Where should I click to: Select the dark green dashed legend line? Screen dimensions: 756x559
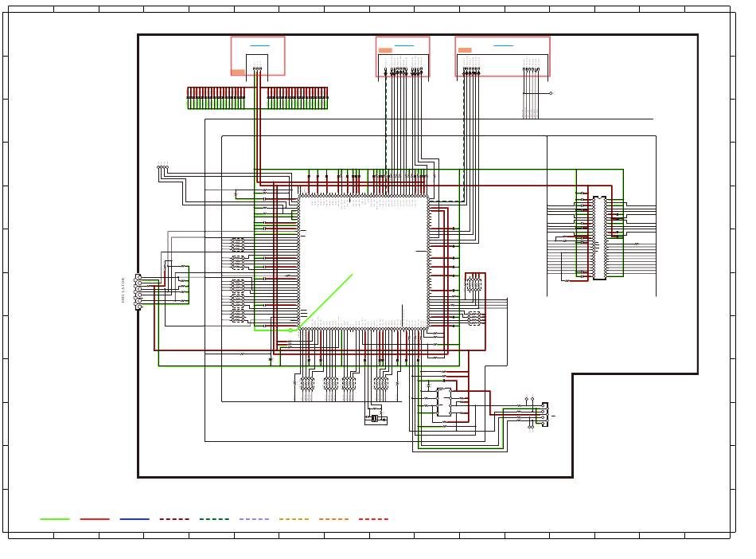(x=214, y=519)
